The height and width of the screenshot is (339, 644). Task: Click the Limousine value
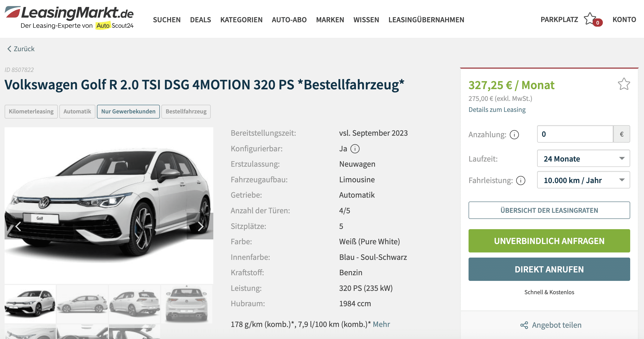[357, 179]
